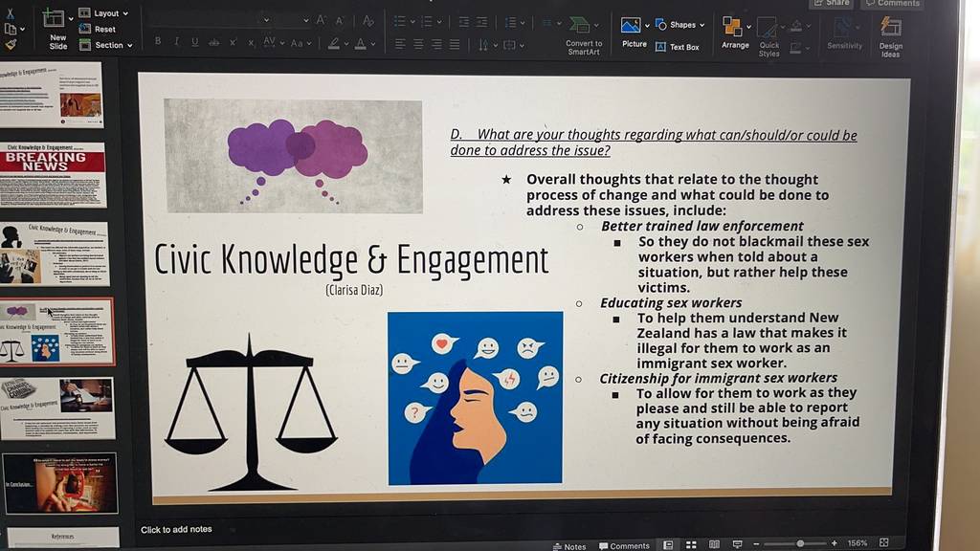Select the In Conclusion slide thumbnail
Screen dimensions: 980x551
click(x=60, y=483)
